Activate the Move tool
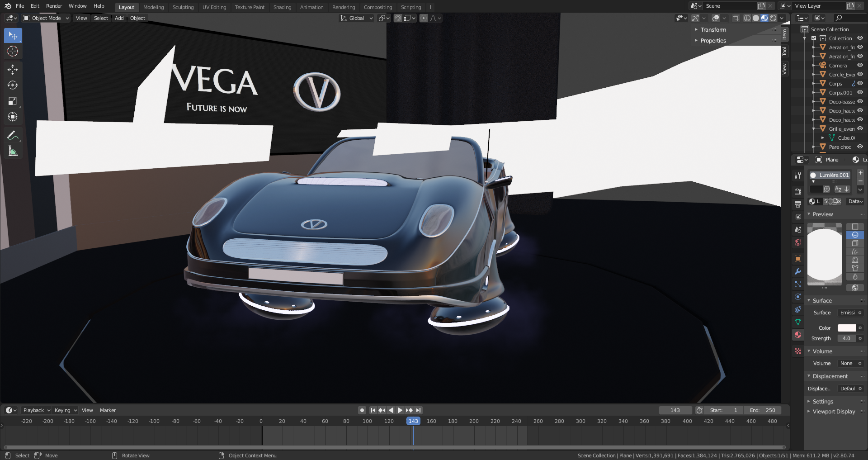Screen dimensions: 868x460 pyautogui.click(x=13, y=69)
